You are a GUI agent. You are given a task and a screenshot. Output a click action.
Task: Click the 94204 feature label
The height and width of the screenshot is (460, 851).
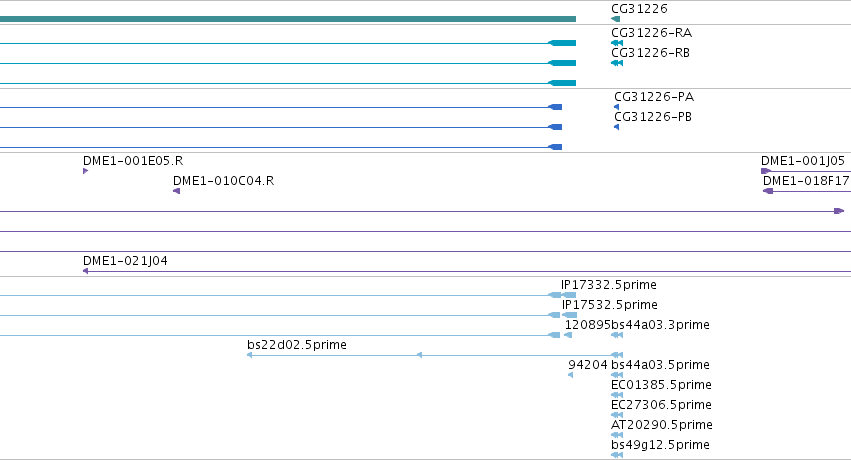tap(588, 365)
